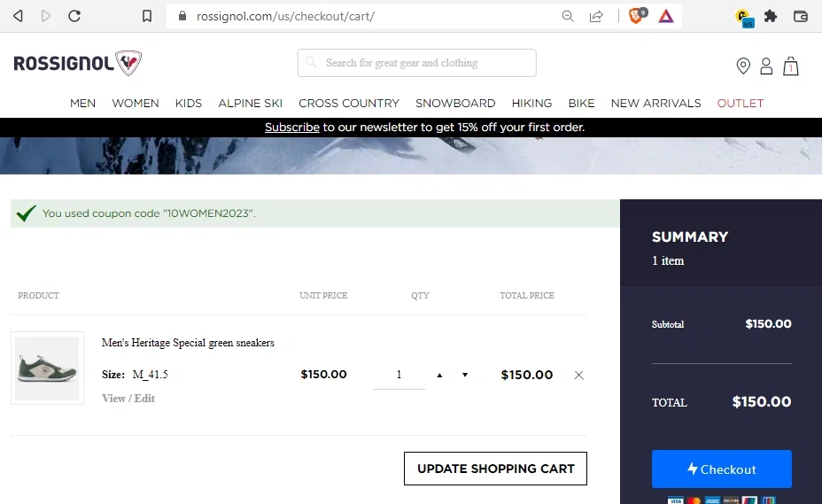
Task: Open the store locator pin icon
Action: (743, 66)
